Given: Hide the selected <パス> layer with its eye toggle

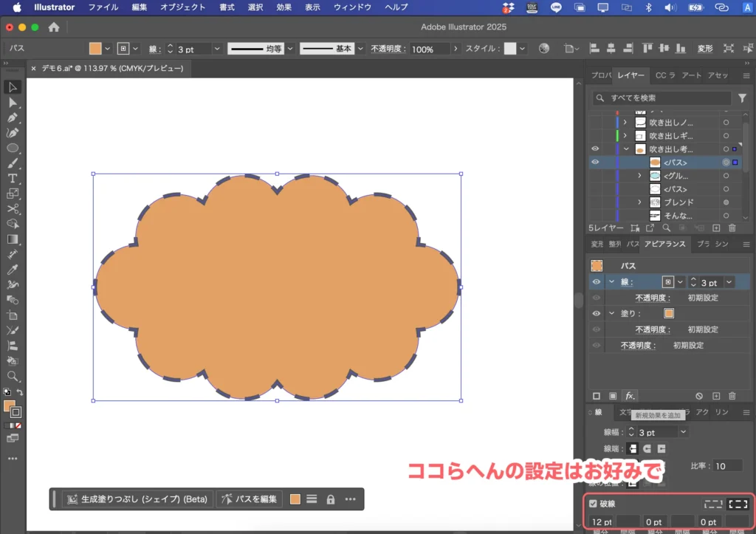Looking at the screenshot, I should [x=594, y=162].
